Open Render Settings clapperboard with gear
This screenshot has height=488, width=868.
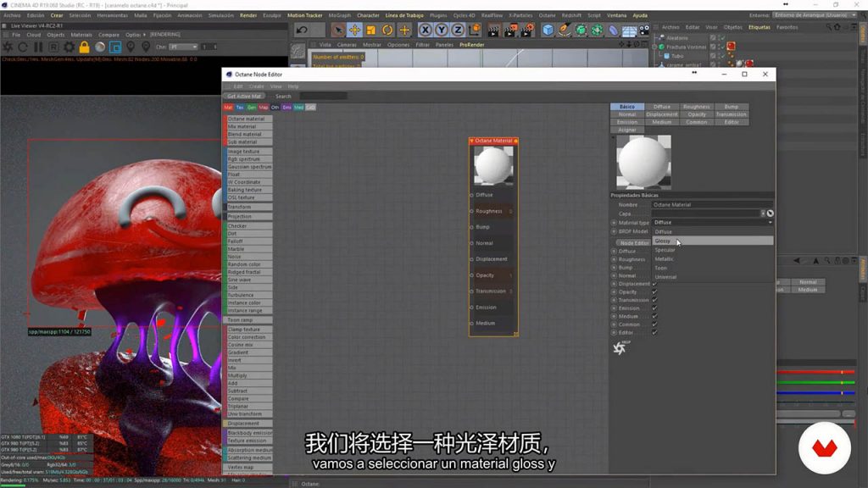pos(527,30)
